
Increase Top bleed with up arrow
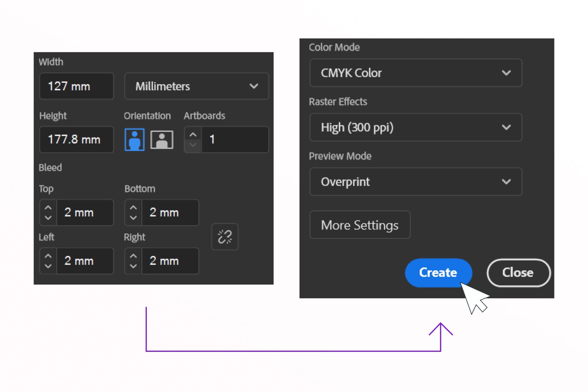[x=48, y=207]
